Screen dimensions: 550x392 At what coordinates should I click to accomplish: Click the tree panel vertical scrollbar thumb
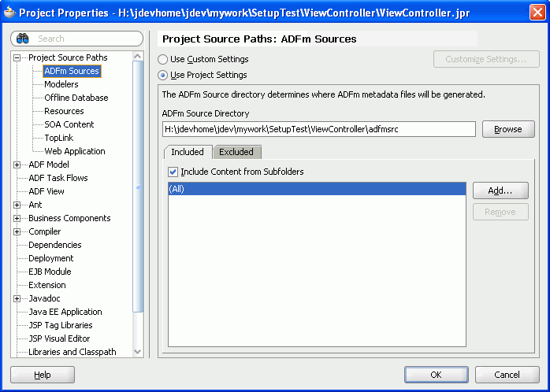(138, 187)
